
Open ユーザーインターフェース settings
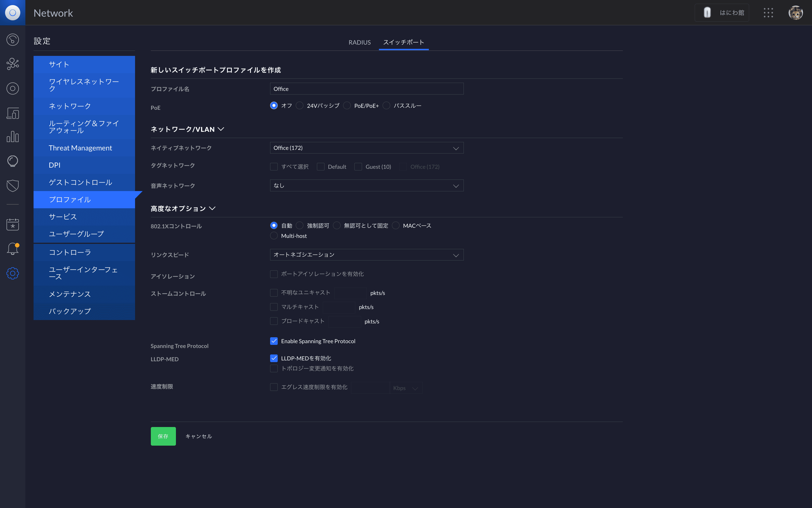click(84, 273)
